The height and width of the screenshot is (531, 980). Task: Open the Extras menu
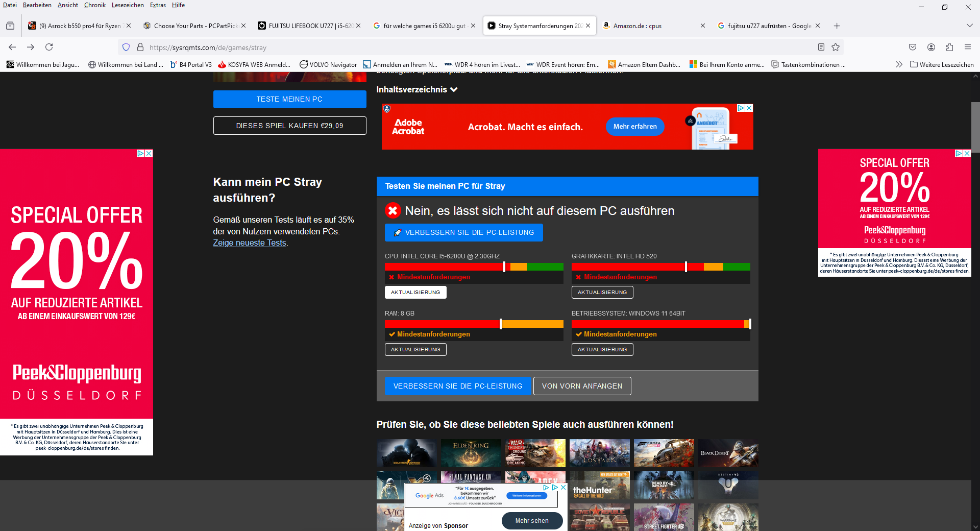[158, 5]
